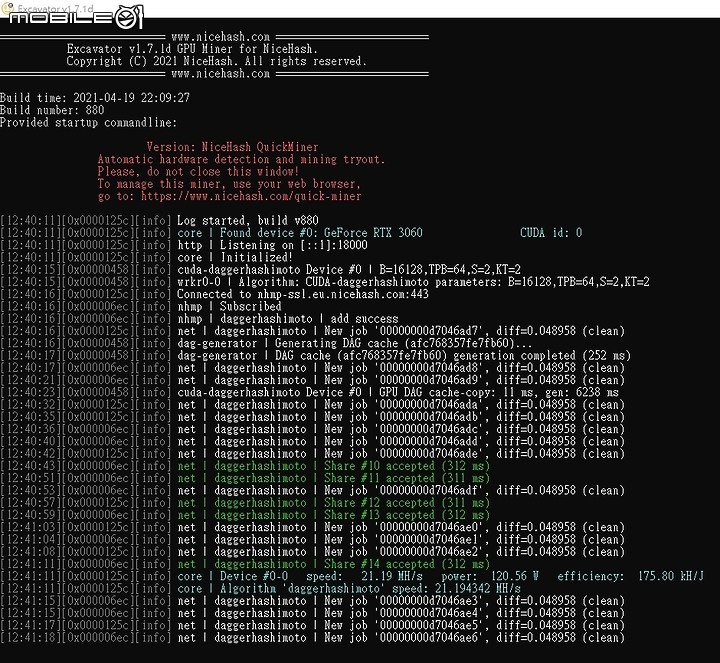Click New job '00000000d7046ad7' line
Screen dimensions: 720x663
click(401, 331)
